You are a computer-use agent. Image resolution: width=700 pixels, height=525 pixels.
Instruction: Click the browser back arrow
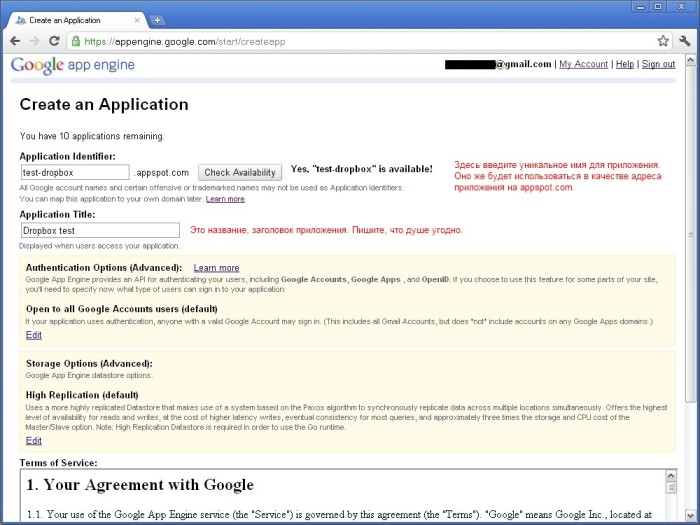point(15,41)
